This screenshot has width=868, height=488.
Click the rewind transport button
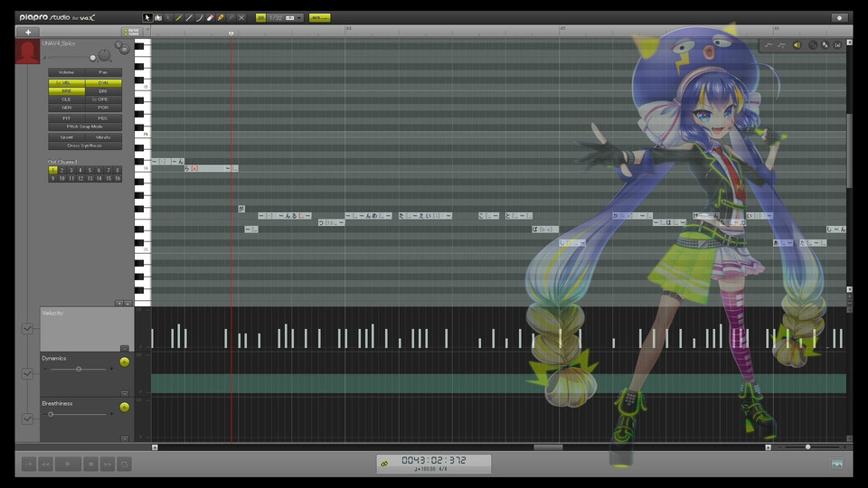tap(46, 465)
